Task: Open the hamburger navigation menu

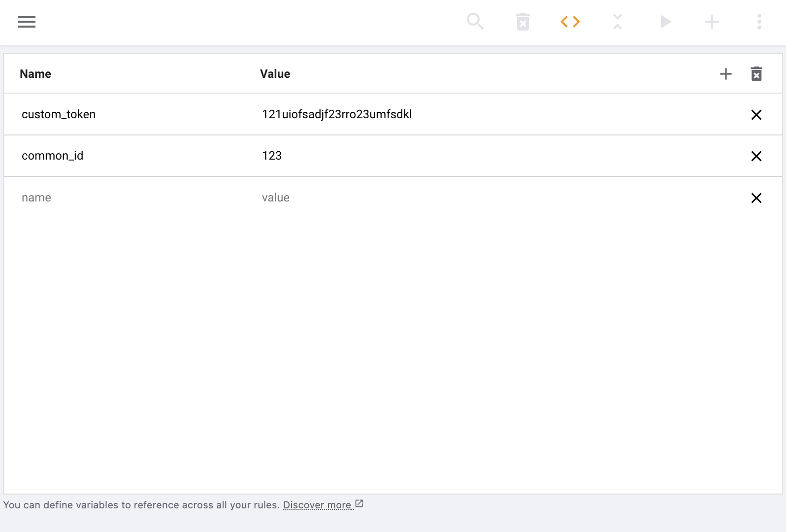Action: pos(27,22)
